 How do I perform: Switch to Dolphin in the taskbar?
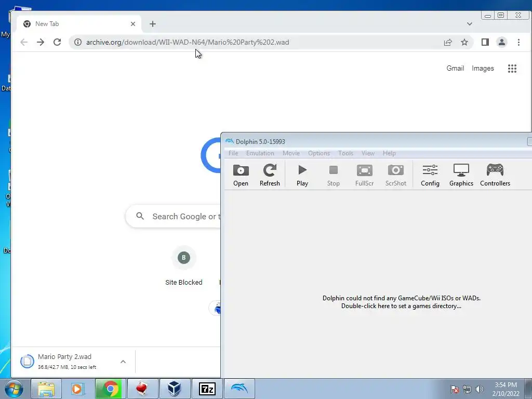[239, 389]
